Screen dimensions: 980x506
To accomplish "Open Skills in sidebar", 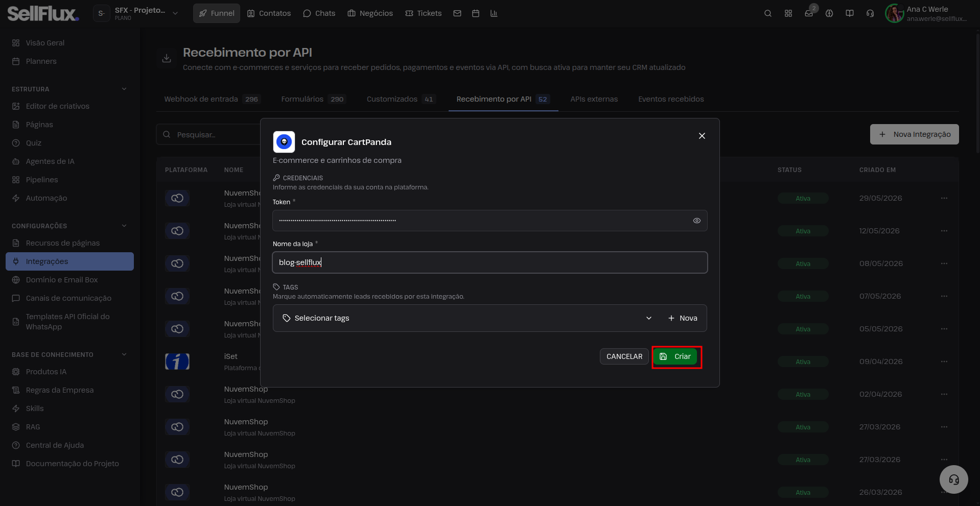I will [69, 408].
